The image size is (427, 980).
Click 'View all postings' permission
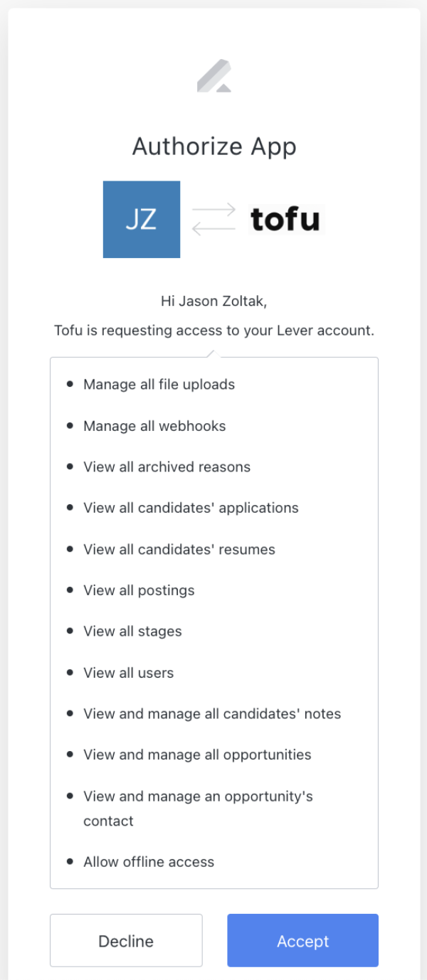coord(139,590)
